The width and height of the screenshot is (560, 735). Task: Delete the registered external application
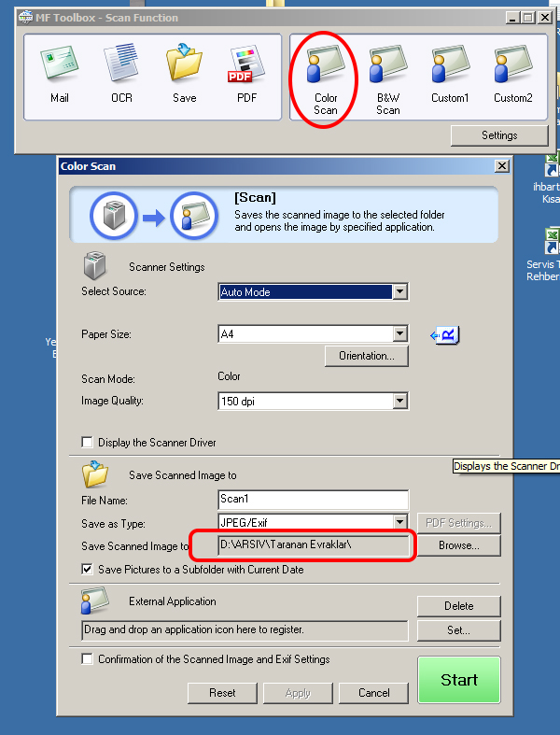[x=459, y=606]
